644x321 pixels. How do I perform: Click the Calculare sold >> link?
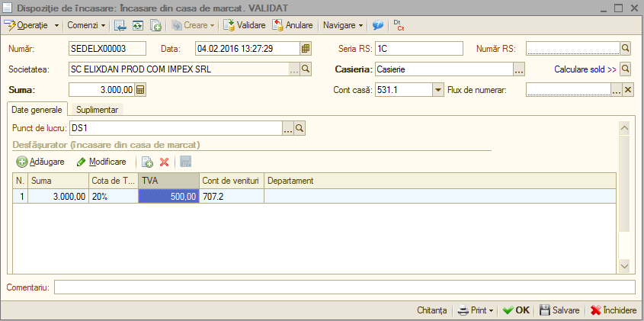tap(585, 69)
